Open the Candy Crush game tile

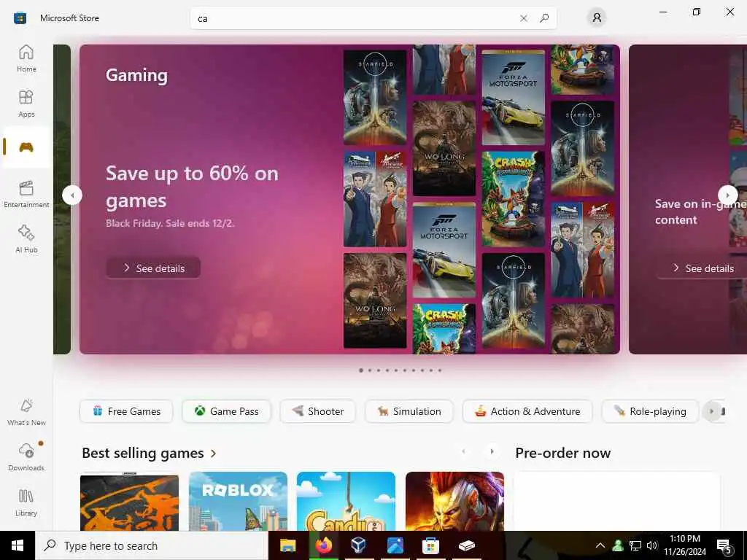(346, 501)
